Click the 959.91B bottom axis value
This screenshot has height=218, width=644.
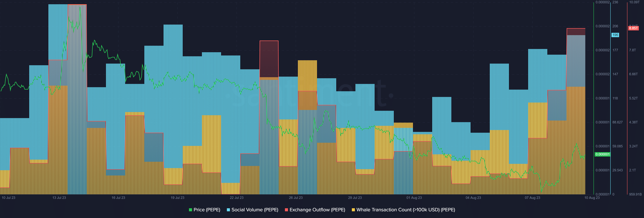pyautogui.click(x=635, y=194)
